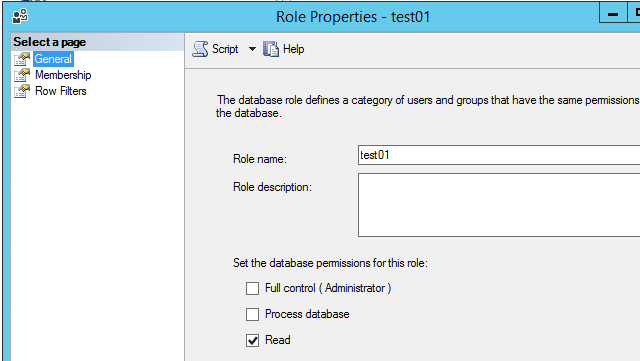640x361 pixels.
Task: Click the 'Process database' label text
Action: tap(307, 314)
